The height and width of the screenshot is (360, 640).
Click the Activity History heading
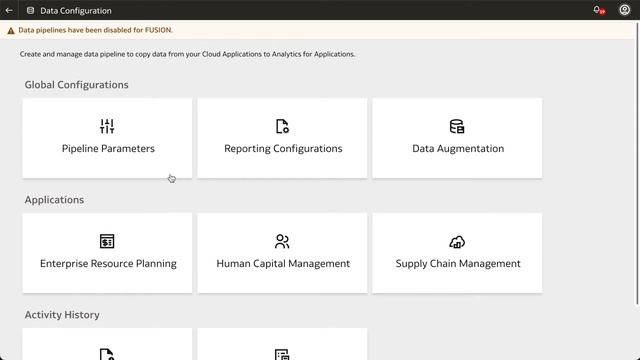(x=62, y=315)
